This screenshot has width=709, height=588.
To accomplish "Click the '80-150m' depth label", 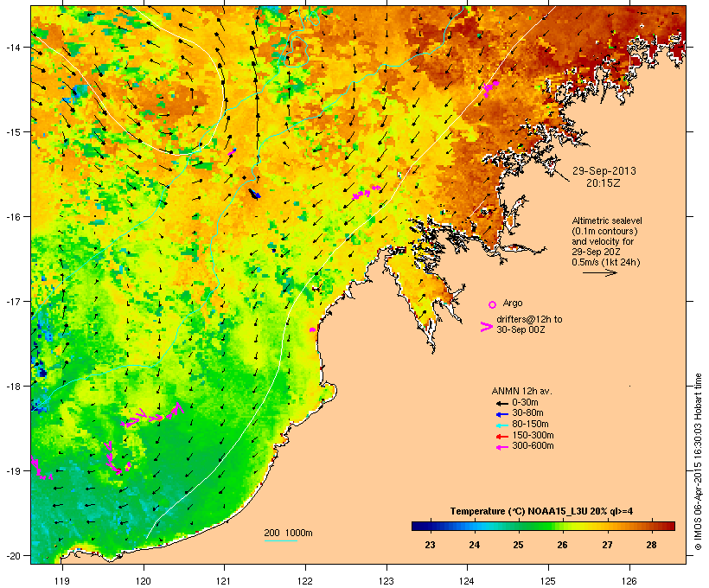I will tap(530, 425).
